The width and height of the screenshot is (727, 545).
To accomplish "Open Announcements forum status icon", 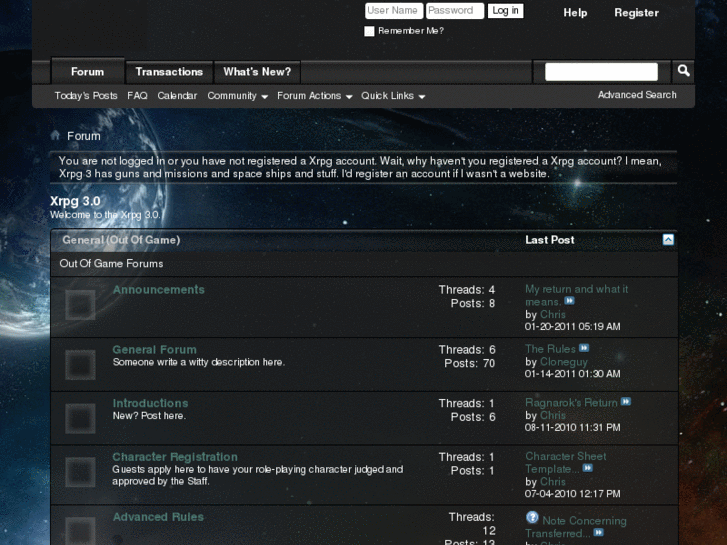I will point(80,305).
